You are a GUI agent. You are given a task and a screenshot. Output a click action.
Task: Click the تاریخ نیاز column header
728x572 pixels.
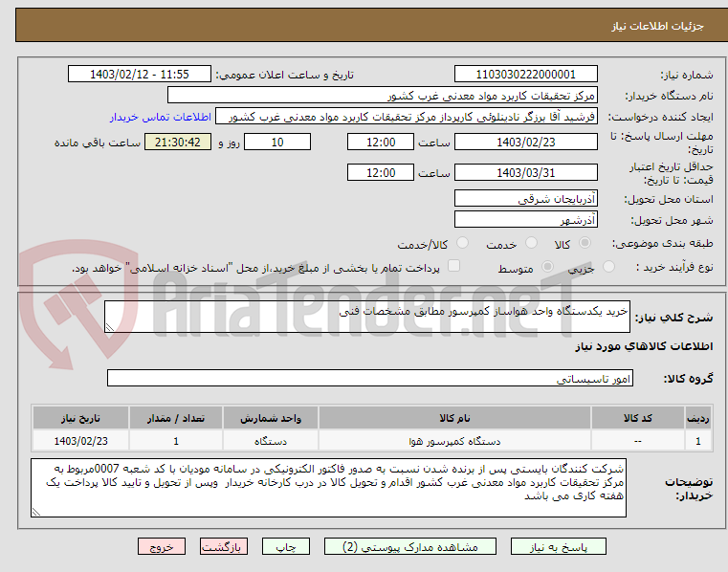[x=80, y=418]
